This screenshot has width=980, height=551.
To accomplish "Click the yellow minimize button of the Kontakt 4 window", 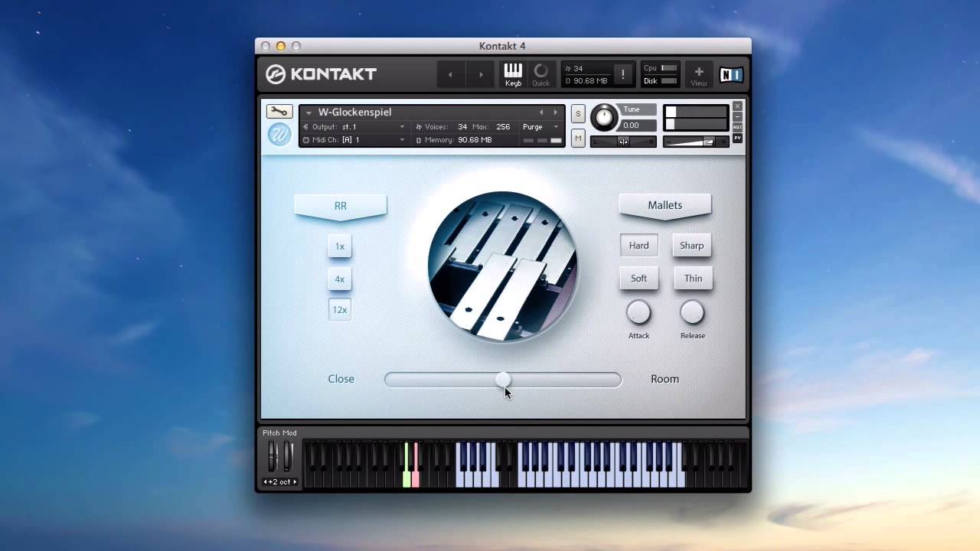I will tap(281, 46).
